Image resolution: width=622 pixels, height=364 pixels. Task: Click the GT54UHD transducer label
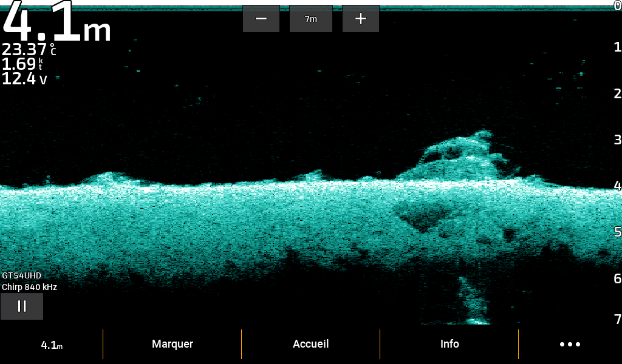coord(22,275)
